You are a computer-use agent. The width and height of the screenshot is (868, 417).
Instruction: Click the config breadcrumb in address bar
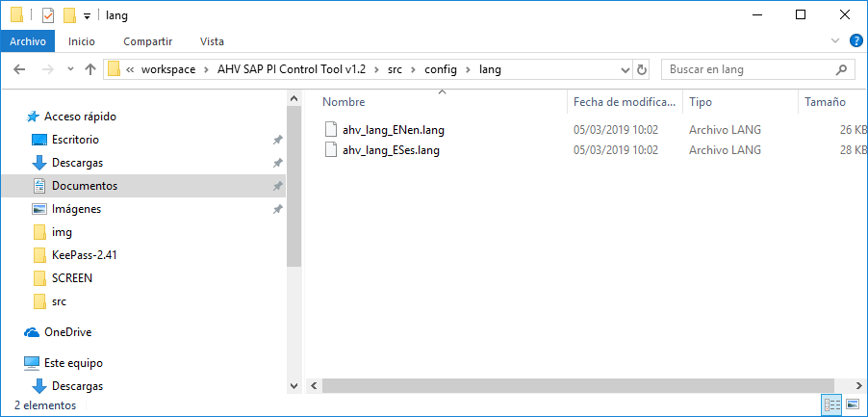tap(440, 69)
